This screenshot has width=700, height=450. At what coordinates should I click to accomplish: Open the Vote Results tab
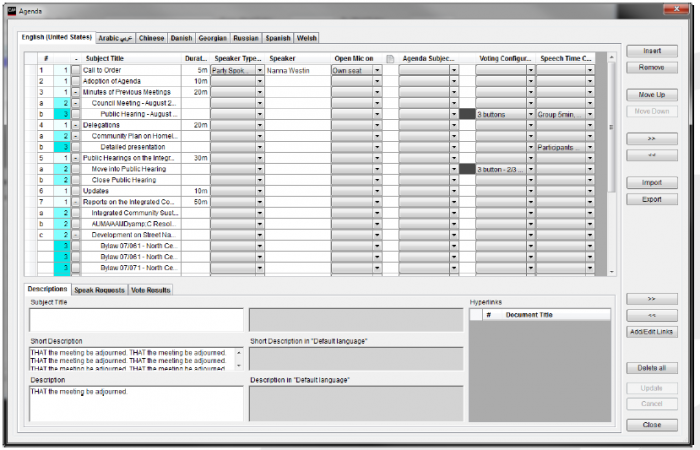(x=151, y=290)
